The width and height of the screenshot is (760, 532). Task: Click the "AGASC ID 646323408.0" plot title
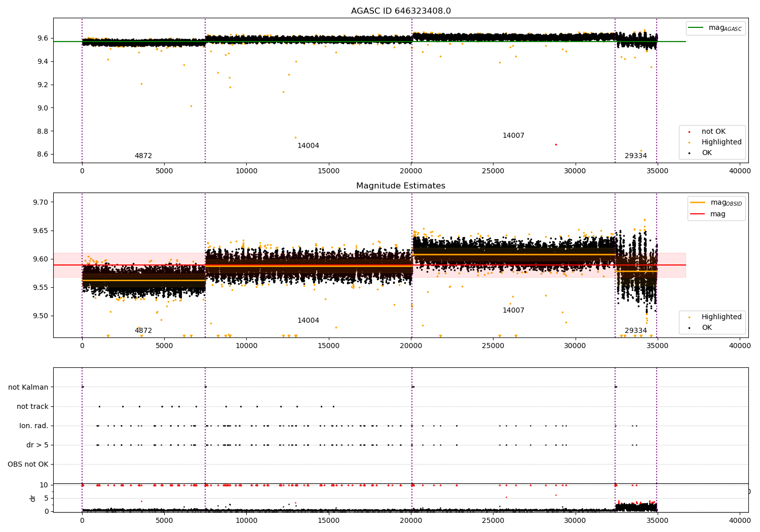(x=401, y=11)
